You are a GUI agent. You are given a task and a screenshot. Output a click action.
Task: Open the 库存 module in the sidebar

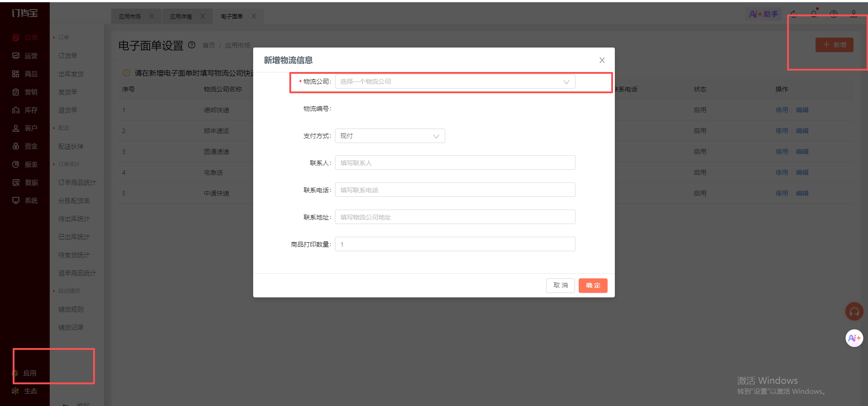(x=25, y=110)
